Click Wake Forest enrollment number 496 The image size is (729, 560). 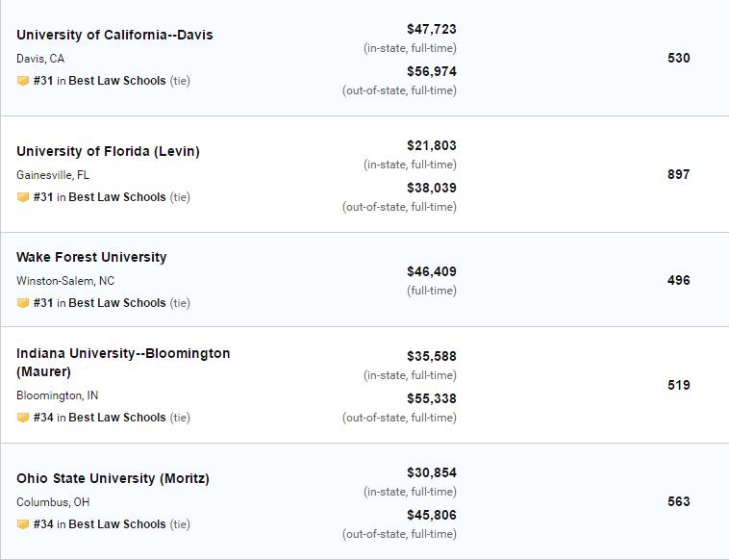click(x=678, y=280)
